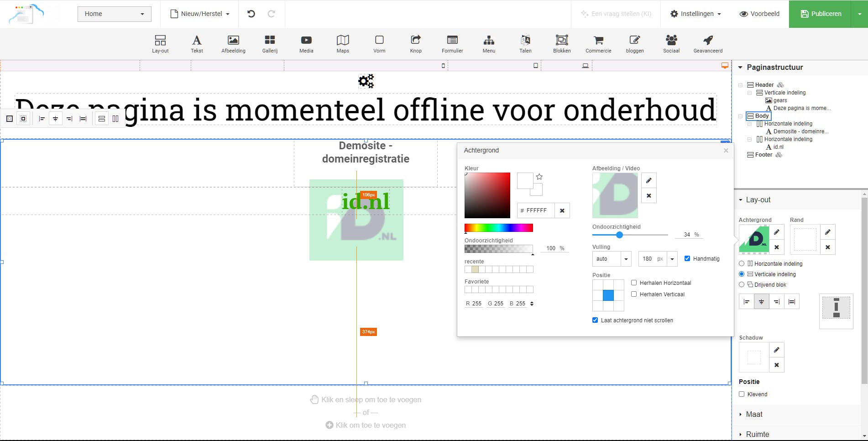
Task: Open the Geavanceerd tools
Action: click(708, 44)
